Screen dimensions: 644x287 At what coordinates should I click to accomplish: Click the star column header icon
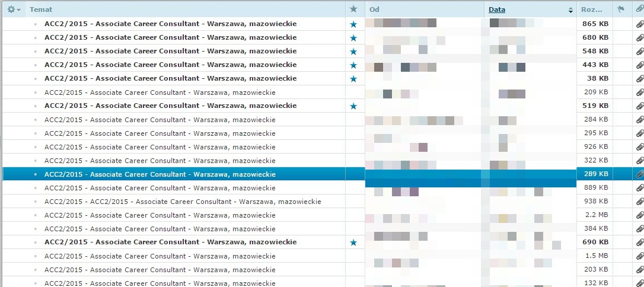(353, 9)
